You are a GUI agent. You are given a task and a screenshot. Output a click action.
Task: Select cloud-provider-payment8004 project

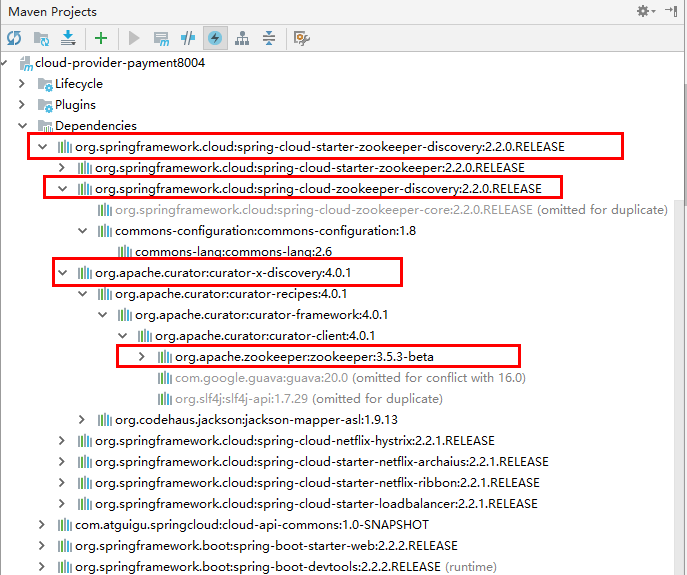point(120,63)
